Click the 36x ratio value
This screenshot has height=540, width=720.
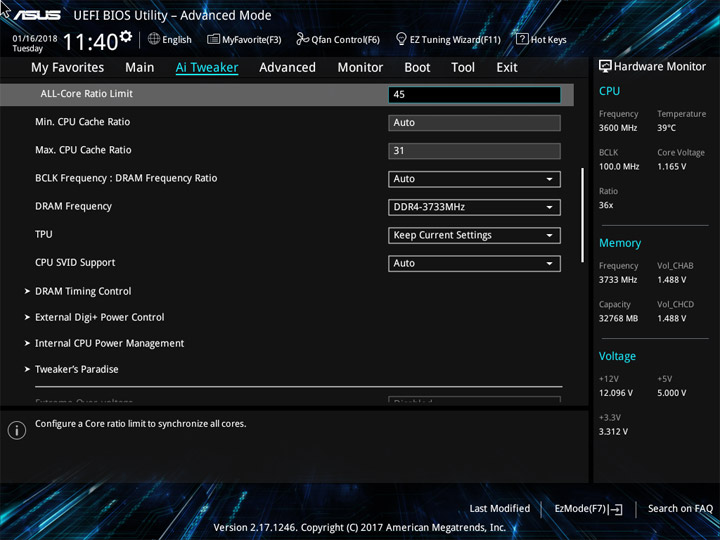click(x=606, y=205)
